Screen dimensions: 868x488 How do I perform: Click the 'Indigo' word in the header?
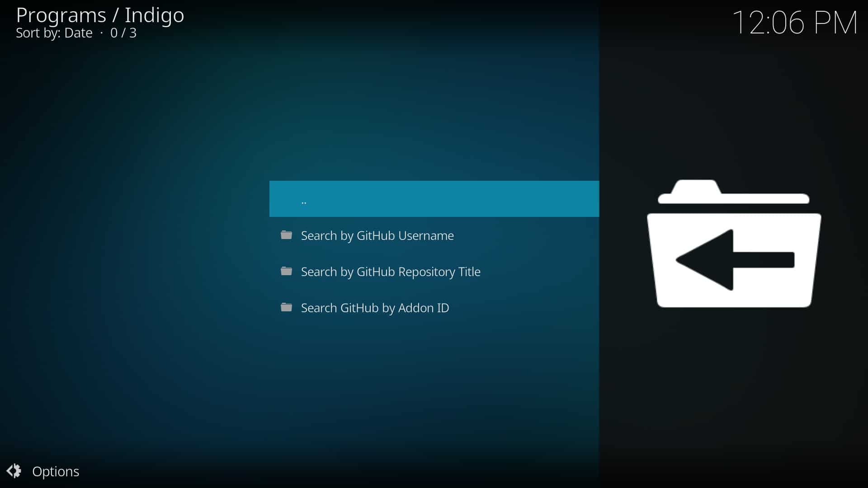point(154,15)
